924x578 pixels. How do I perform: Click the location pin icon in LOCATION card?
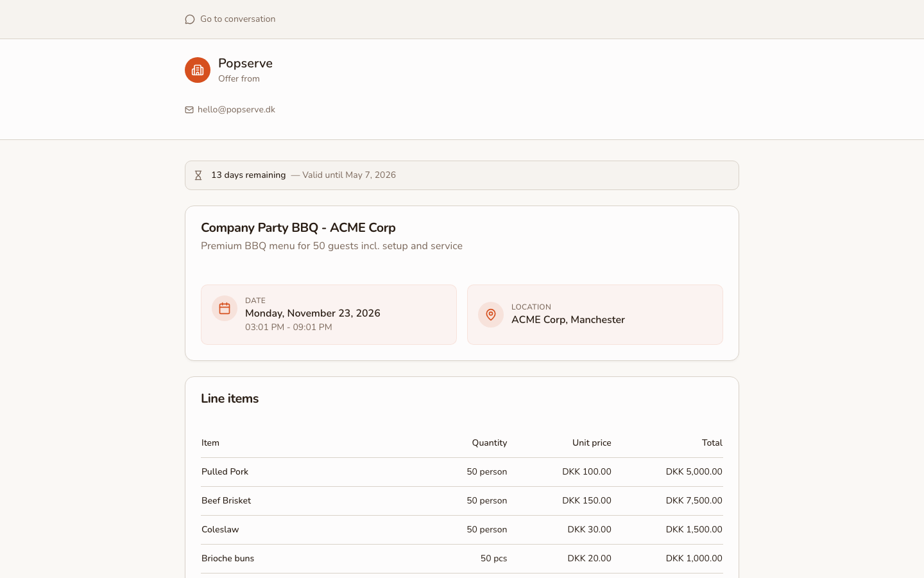tap(490, 315)
